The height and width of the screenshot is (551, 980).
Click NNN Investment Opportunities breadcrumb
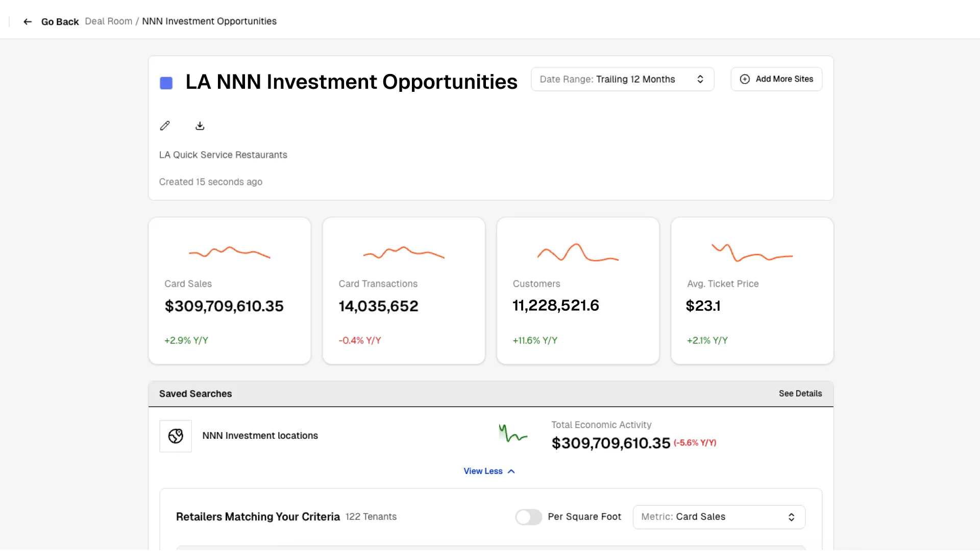click(x=209, y=21)
